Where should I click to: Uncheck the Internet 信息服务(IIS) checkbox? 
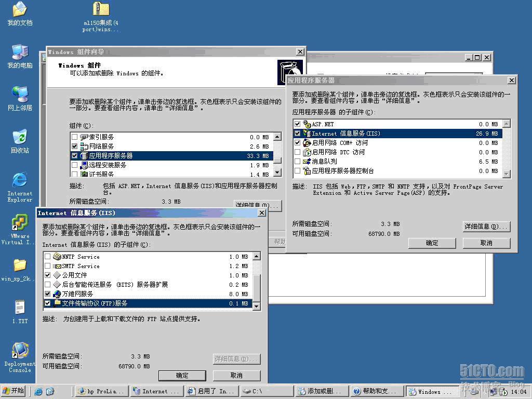(x=297, y=134)
